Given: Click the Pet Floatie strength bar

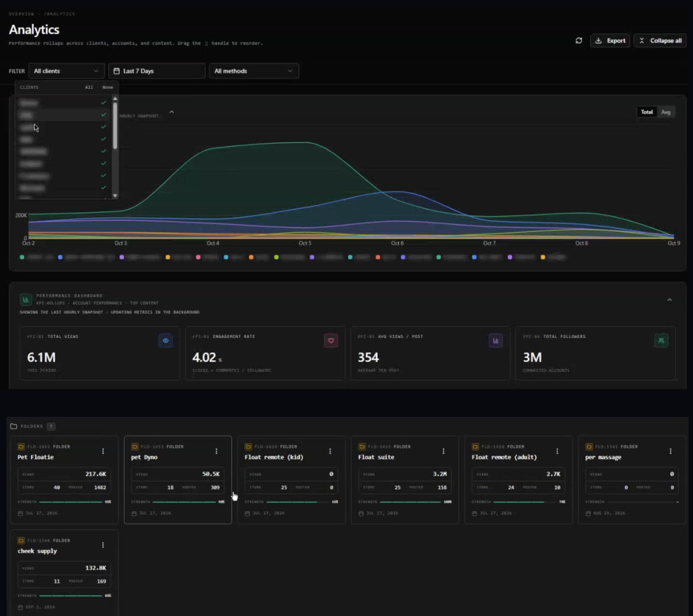Looking at the screenshot, I should coord(71,502).
